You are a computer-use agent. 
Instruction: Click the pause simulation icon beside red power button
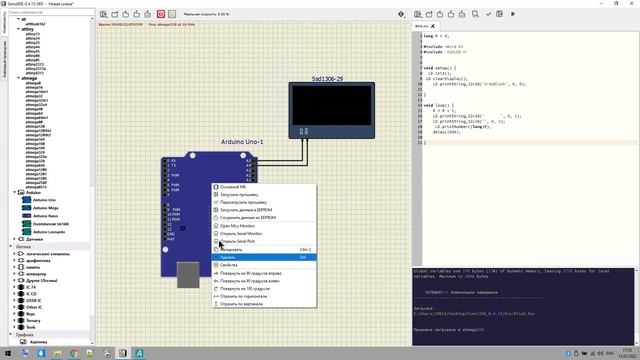(172, 14)
